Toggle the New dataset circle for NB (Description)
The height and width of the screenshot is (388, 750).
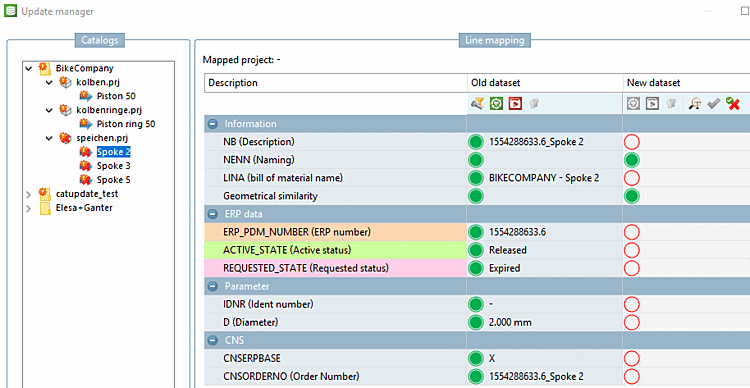coord(632,142)
